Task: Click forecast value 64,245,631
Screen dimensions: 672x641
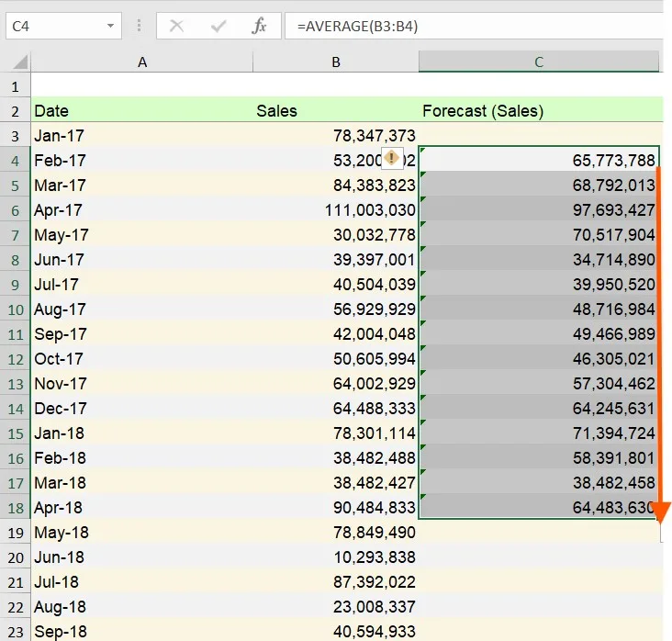Action: coord(614,409)
